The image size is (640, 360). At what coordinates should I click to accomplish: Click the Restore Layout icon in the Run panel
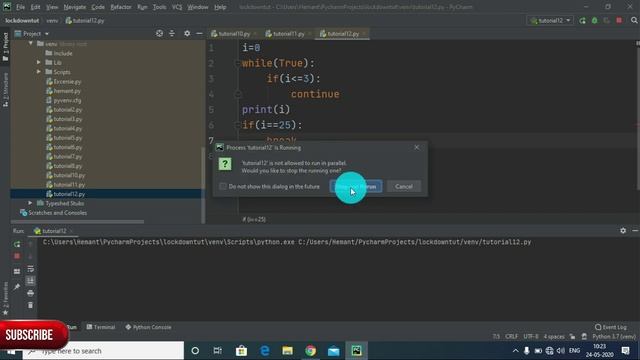point(17,271)
